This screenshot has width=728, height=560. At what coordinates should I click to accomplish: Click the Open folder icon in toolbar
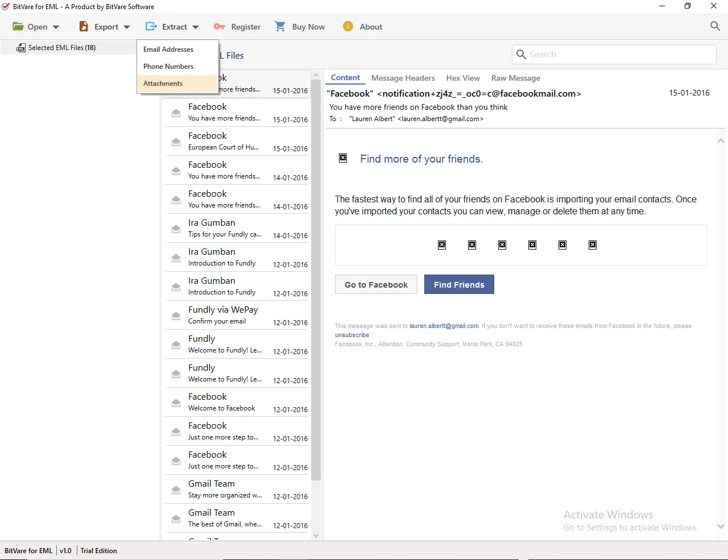[x=18, y=27]
